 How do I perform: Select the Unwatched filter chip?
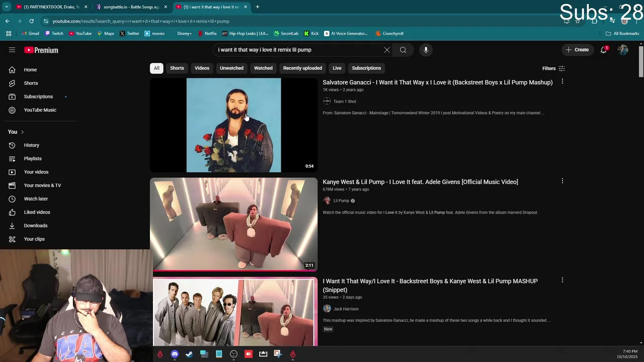[231, 68]
